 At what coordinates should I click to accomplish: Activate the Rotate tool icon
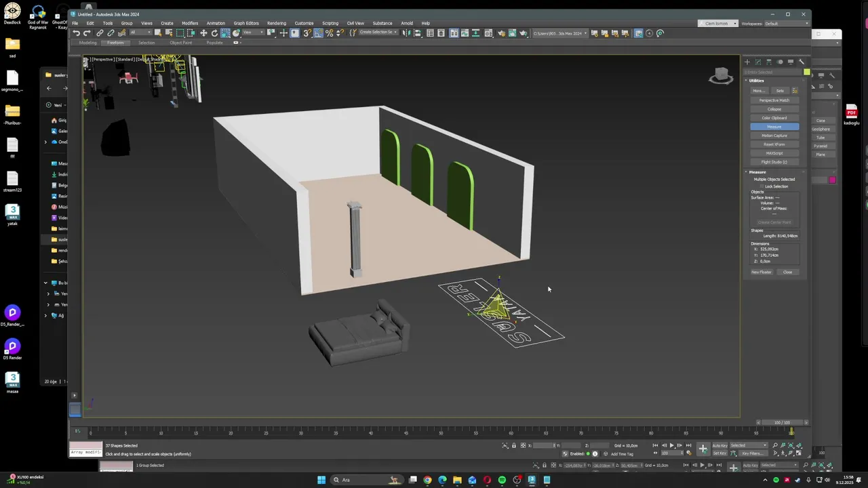click(x=214, y=33)
